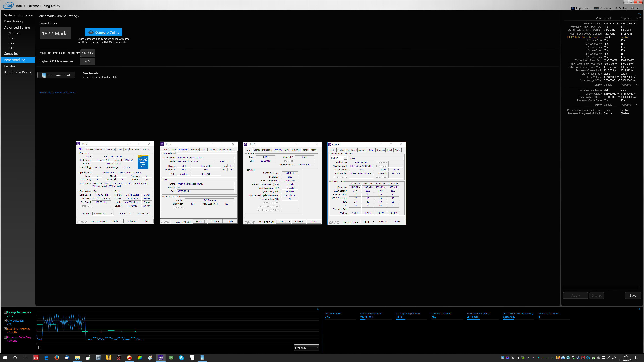Click the Dropbox tray icon
The width and height of the screenshot is (644, 362).
[573, 358]
